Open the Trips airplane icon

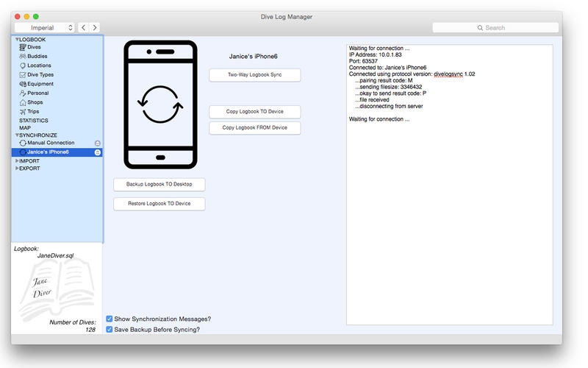pyautogui.click(x=23, y=112)
